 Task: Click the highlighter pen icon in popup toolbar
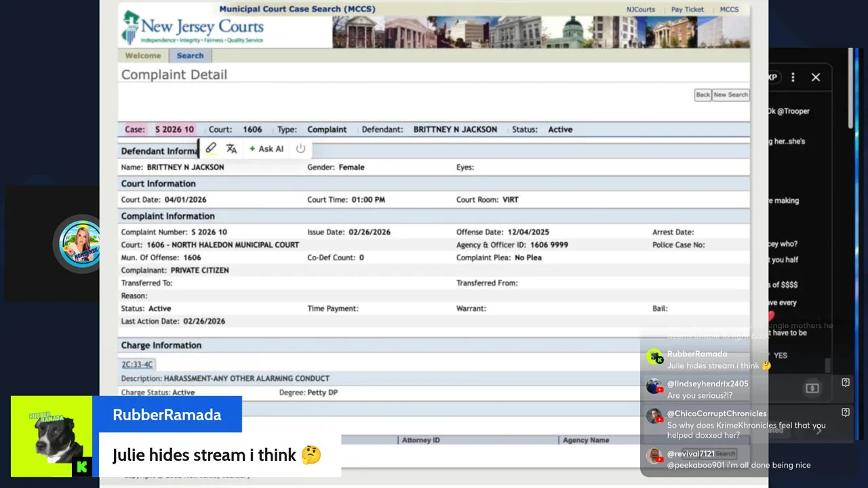tap(211, 148)
